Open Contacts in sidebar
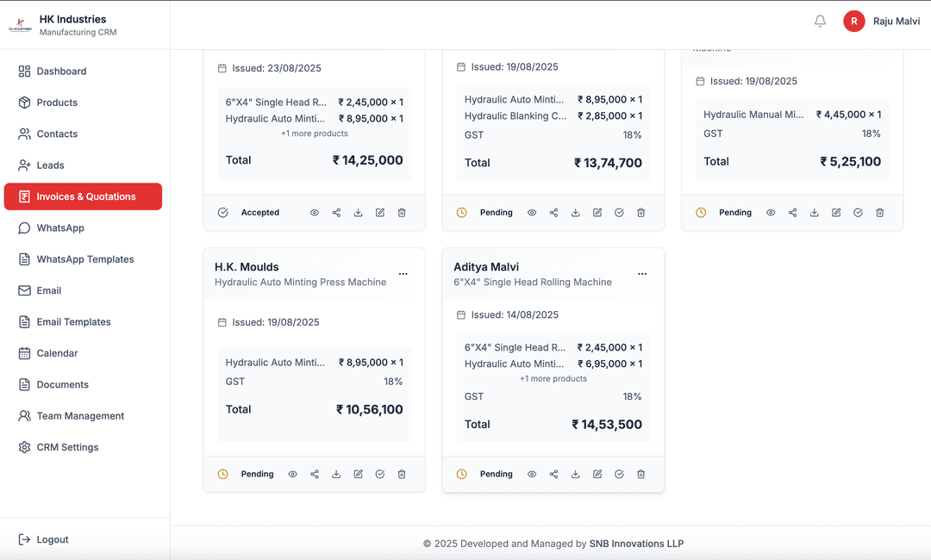Image resolution: width=931 pixels, height=560 pixels. point(83,134)
